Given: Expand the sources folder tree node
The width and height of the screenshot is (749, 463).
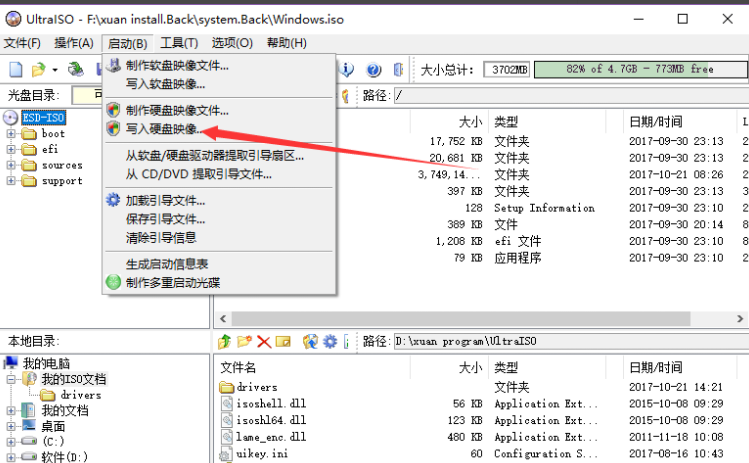Looking at the screenshot, I should point(12,165).
